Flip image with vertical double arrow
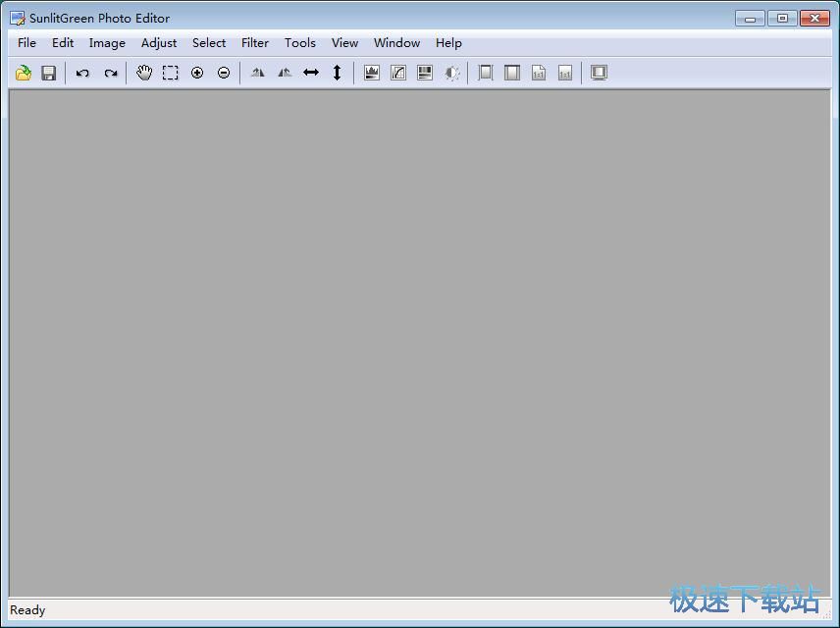The width and height of the screenshot is (840, 628). (x=338, y=73)
